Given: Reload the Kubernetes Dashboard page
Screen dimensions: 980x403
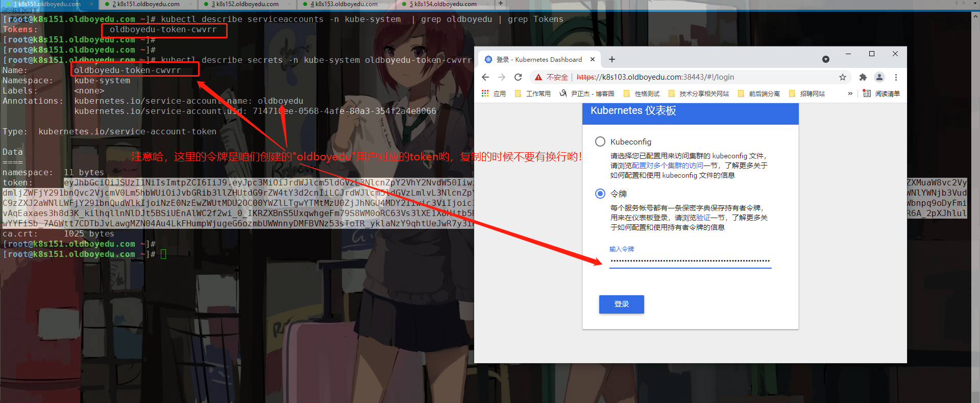Looking at the screenshot, I should pos(518,77).
